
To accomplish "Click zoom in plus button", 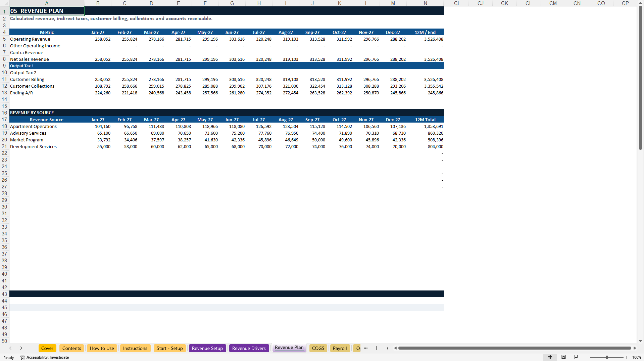I will pos(626,357).
